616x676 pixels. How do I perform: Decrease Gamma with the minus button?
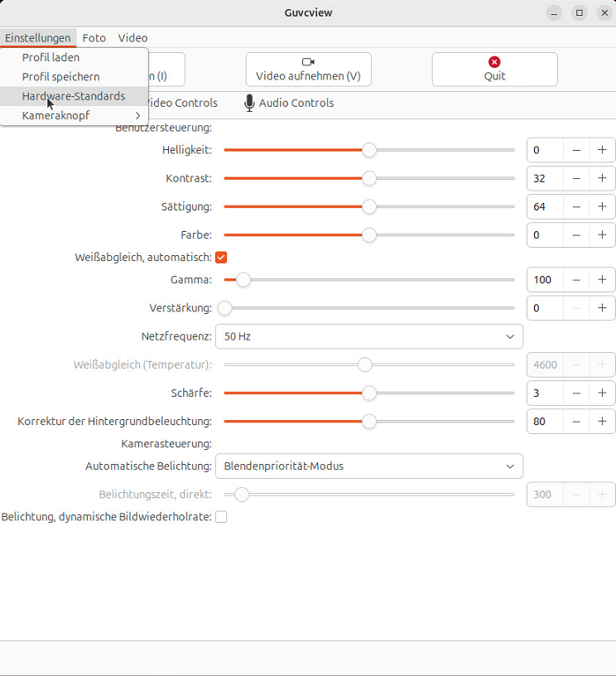click(x=576, y=280)
